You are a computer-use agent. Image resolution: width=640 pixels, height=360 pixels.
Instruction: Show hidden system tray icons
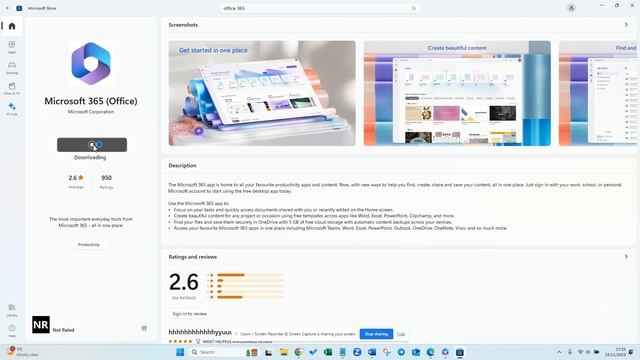point(559,352)
